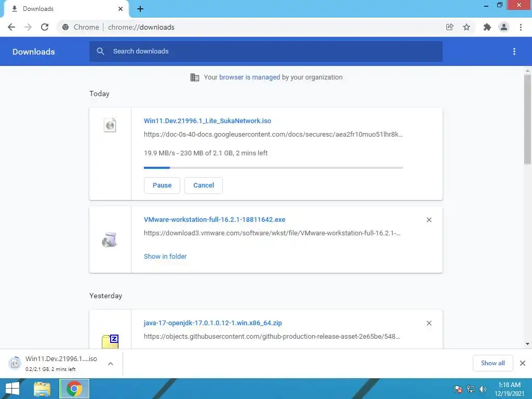The height and width of the screenshot is (399, 532).
Task: Click the ISO download progress bar
Action: coord(273,168)
